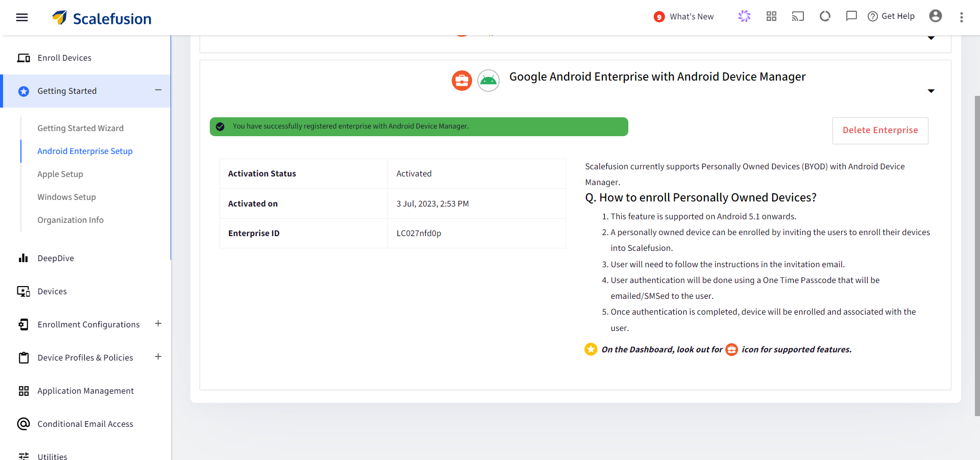Viewport: 980px width, 460px height.
Task: Open What's New notifications
Action: pos(683,17)
